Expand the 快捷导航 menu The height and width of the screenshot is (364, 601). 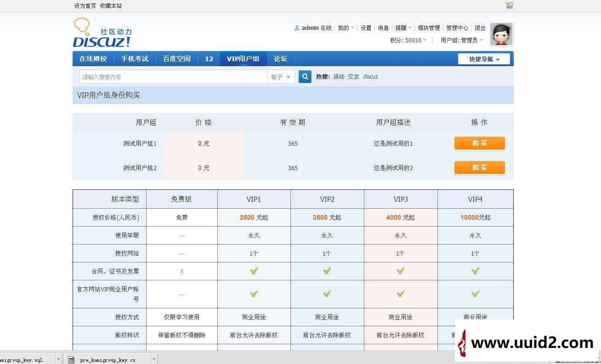pyautogui.click(x=484, y=58)
